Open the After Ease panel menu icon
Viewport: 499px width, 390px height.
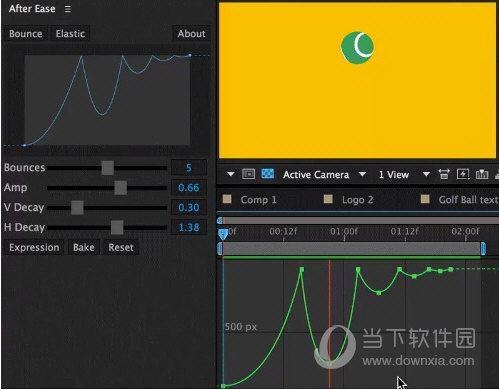(68, 9)
